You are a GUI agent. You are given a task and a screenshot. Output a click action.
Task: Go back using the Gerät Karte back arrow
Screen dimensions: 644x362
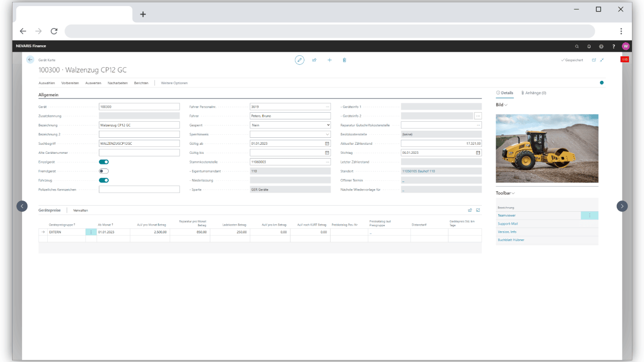point(30,60)
